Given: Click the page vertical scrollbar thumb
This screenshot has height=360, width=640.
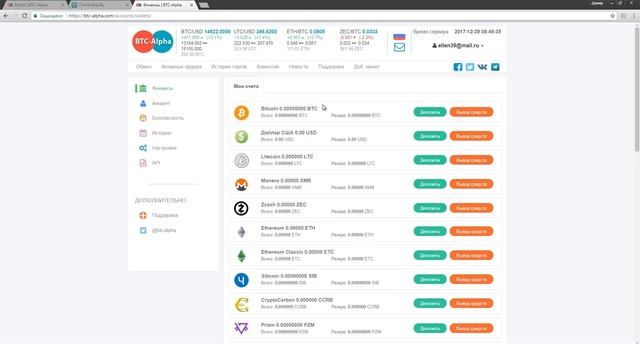Looking at the screenshot, I should pyautogui.click(x=637, y=90).
